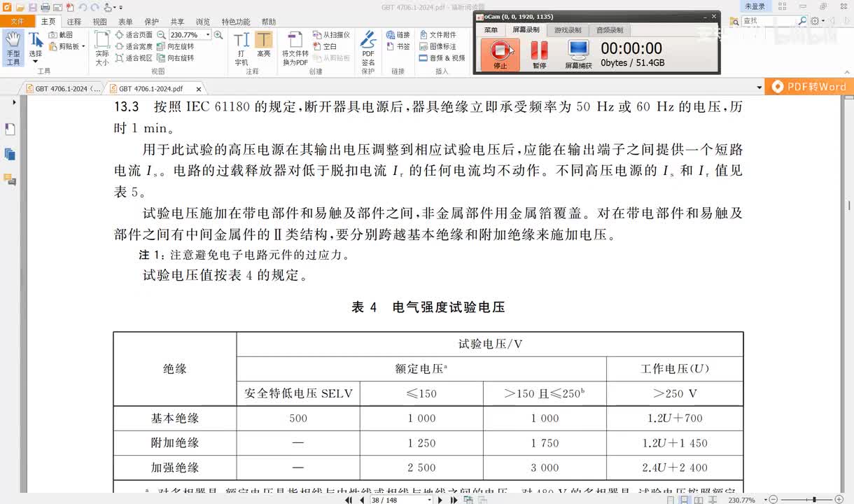Image resolution: width=854 pixels, height=504 pixels.
Task: Insert an Image Annotation (图像标注)
Action: (x=437, y=46)
